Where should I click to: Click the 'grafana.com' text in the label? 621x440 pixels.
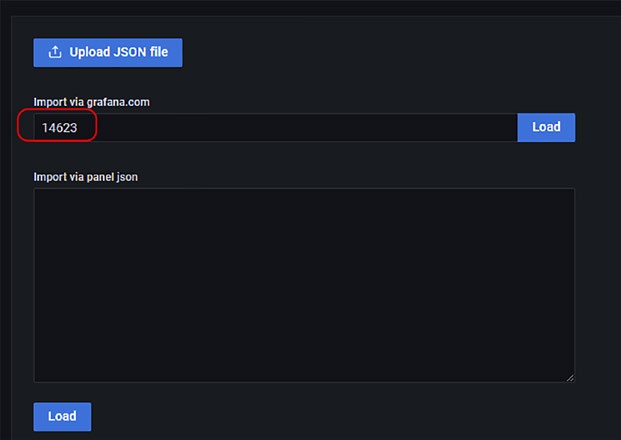click(x=118, y=102)
